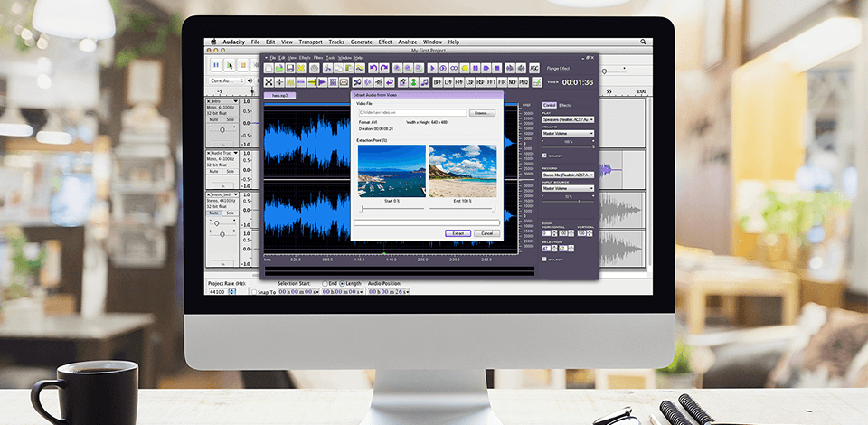Screen dimensions: 868x425
Task: Solo the Intro track
Action: [x=231, y=119]
